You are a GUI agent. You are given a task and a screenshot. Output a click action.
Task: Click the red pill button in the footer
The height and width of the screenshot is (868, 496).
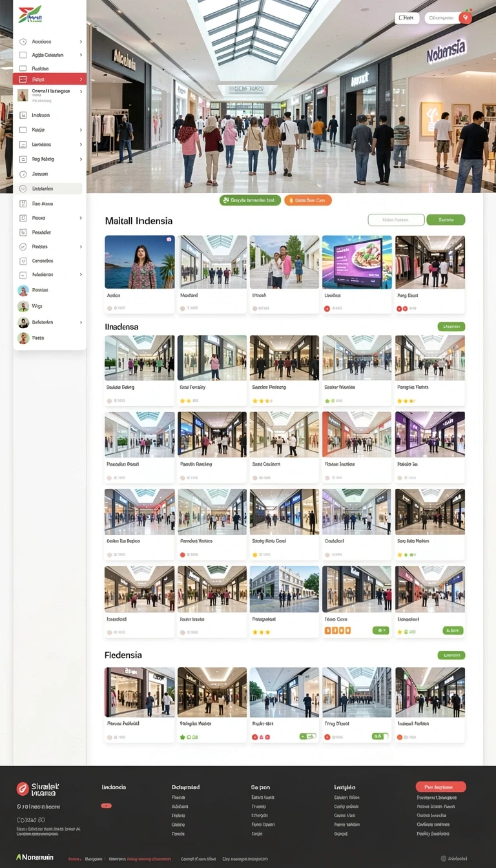coord(441,787)
